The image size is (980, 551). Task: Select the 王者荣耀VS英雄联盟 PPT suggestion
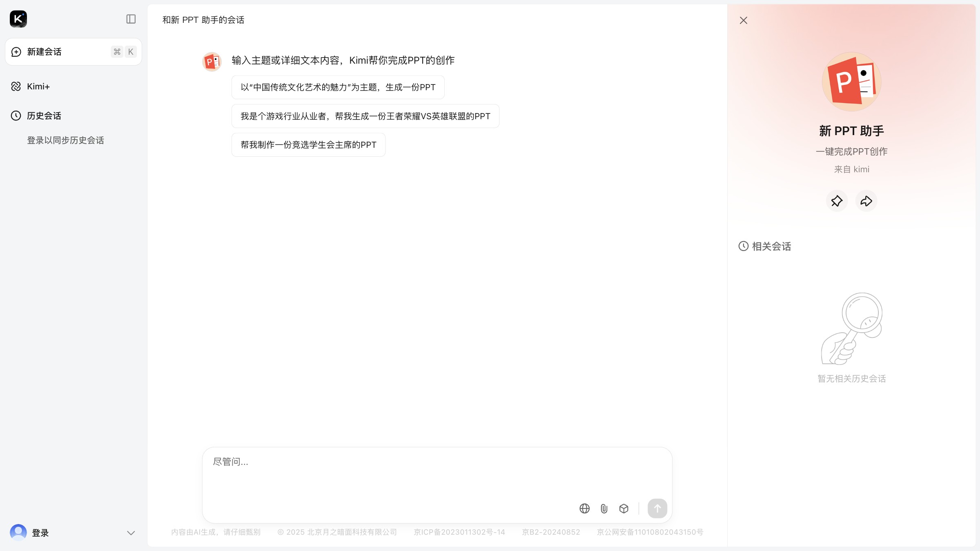[365, 116]
